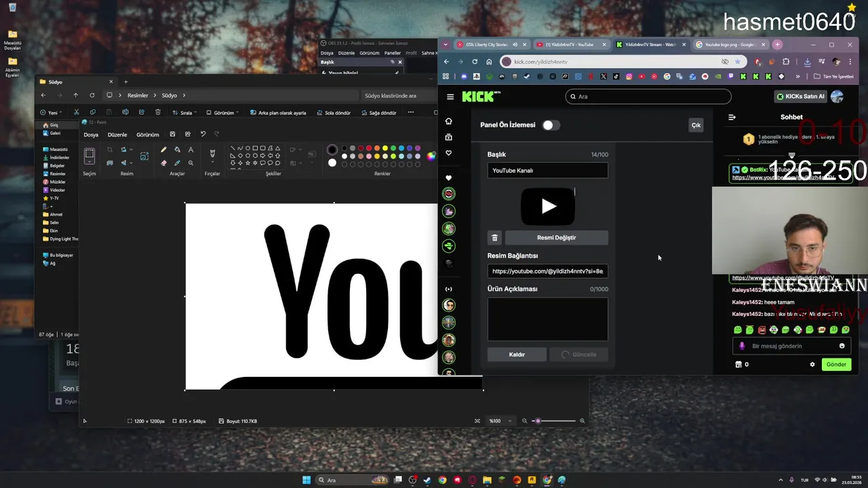Click the zoom out icon in Paint status bar

pyautogui.click(x=524, y=421)
